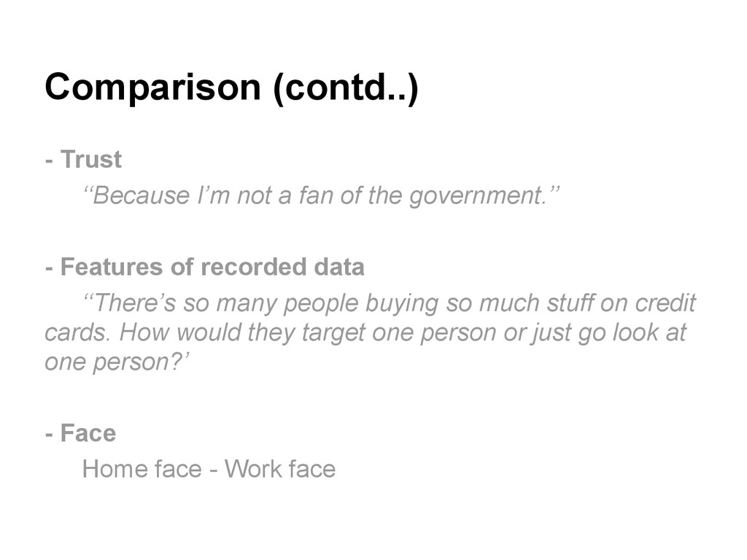This screenshot has width=747, height=560.
Task: Select the "Trust" bullet heading
Action: (90, 159)
